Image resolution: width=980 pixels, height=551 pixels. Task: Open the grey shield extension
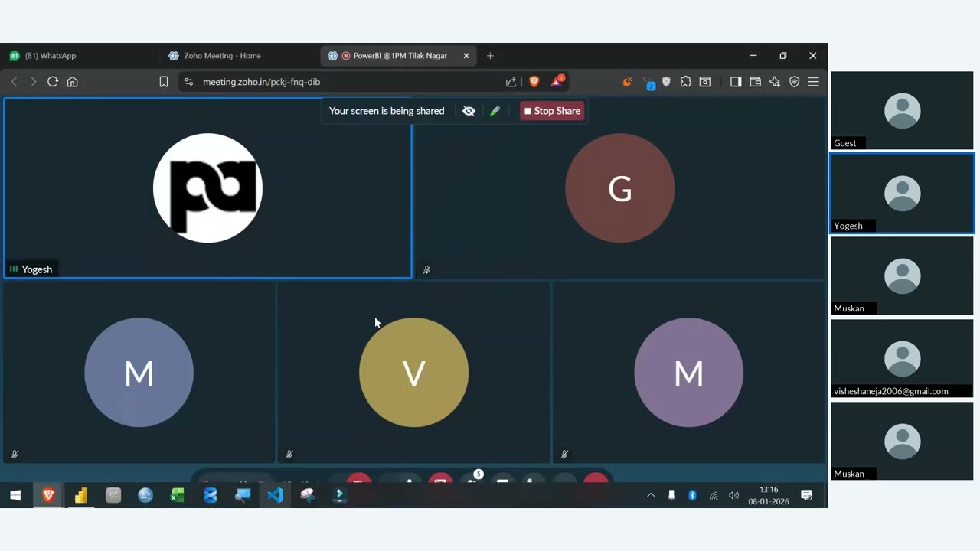click(x=666, y=82)
